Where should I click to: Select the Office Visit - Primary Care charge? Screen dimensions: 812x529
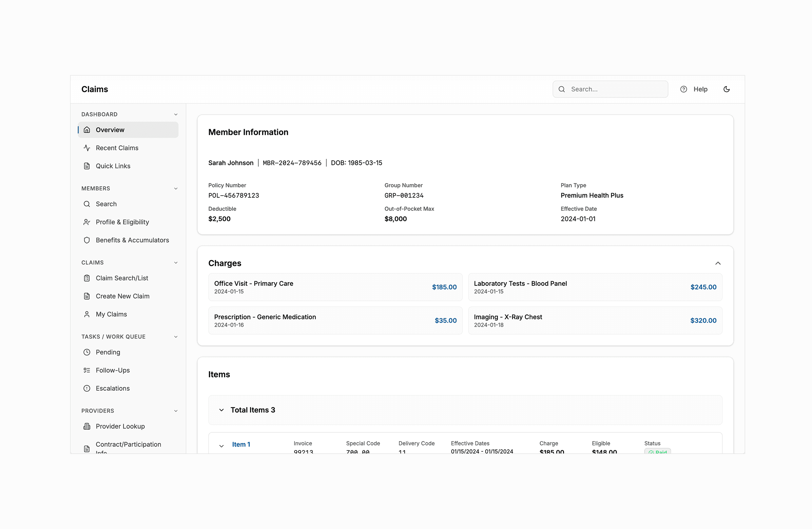tap(335, 287)
